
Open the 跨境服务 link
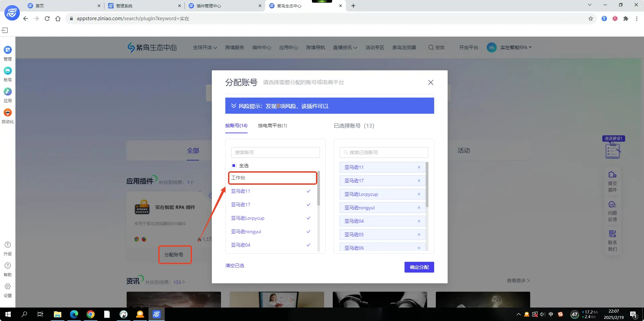234,47
